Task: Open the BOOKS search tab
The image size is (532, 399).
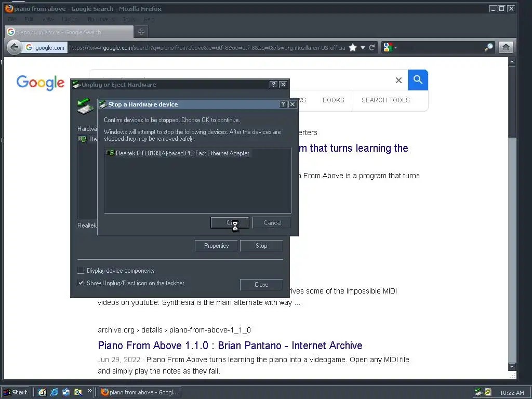Action: tap(333, 100)
